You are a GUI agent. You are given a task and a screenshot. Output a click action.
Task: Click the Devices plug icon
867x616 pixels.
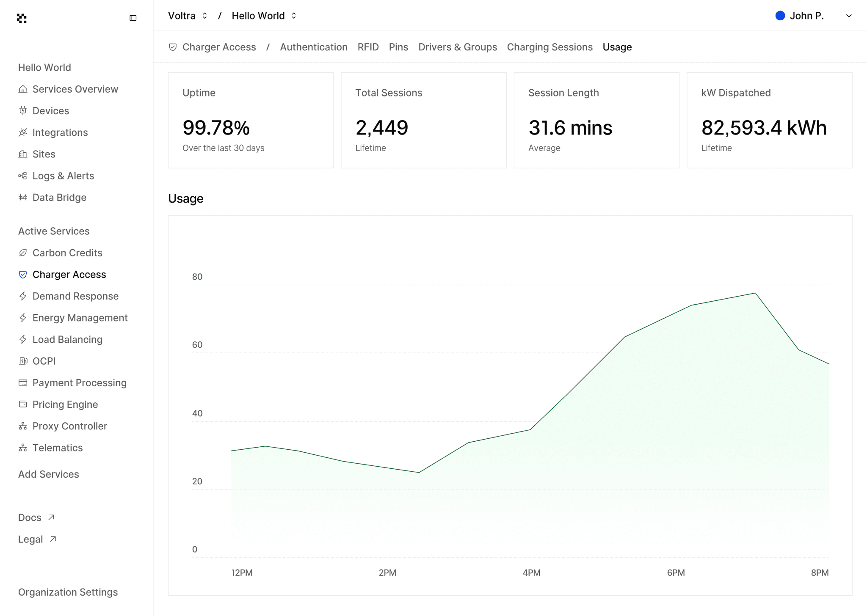(23, 110)
